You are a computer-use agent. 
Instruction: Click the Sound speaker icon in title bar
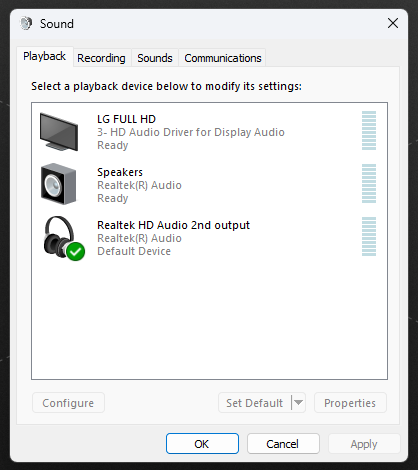coord(26,24)
